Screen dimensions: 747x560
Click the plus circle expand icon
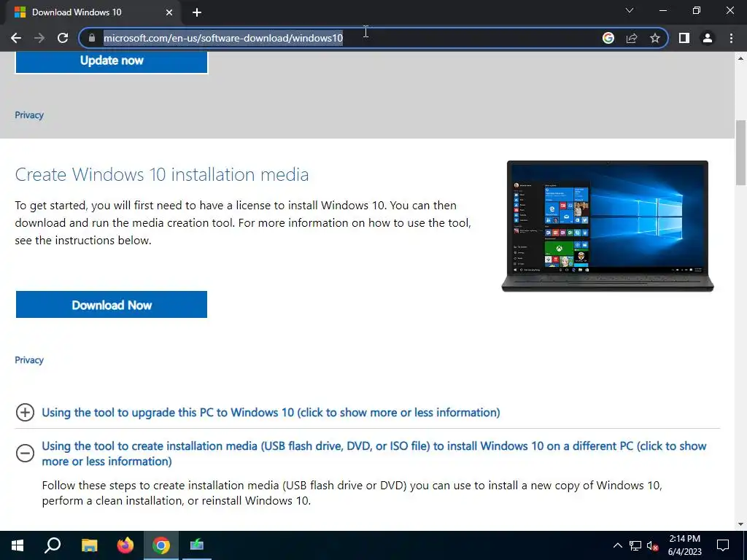point(26,413)
